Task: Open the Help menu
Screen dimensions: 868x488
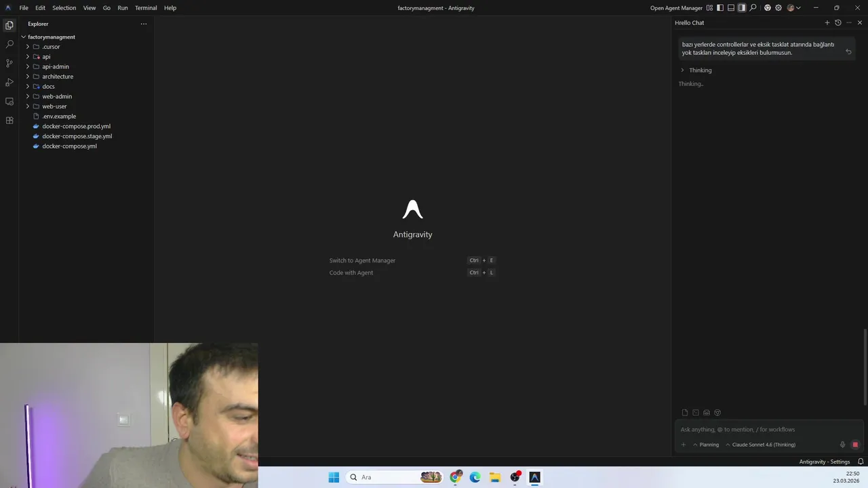Action: [x=170, y=8]
